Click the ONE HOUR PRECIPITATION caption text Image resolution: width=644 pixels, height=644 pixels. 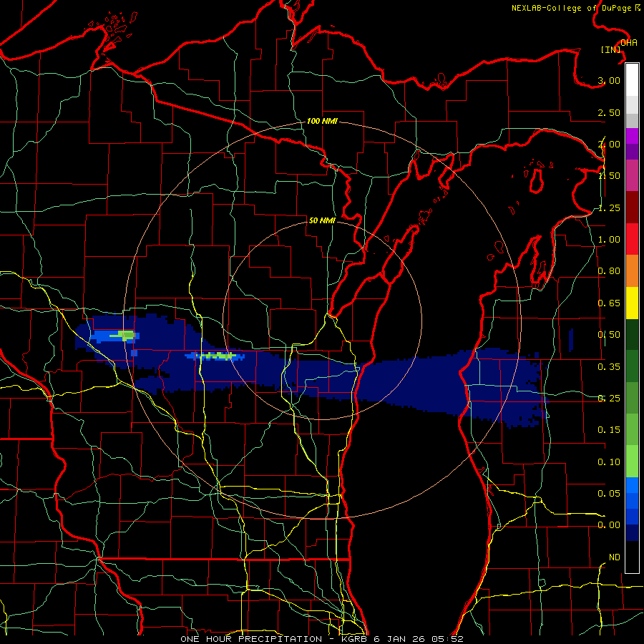point(251,639)
